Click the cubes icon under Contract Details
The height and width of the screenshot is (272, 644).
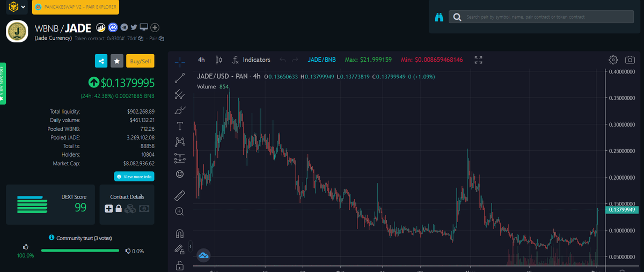click(130, 208)
